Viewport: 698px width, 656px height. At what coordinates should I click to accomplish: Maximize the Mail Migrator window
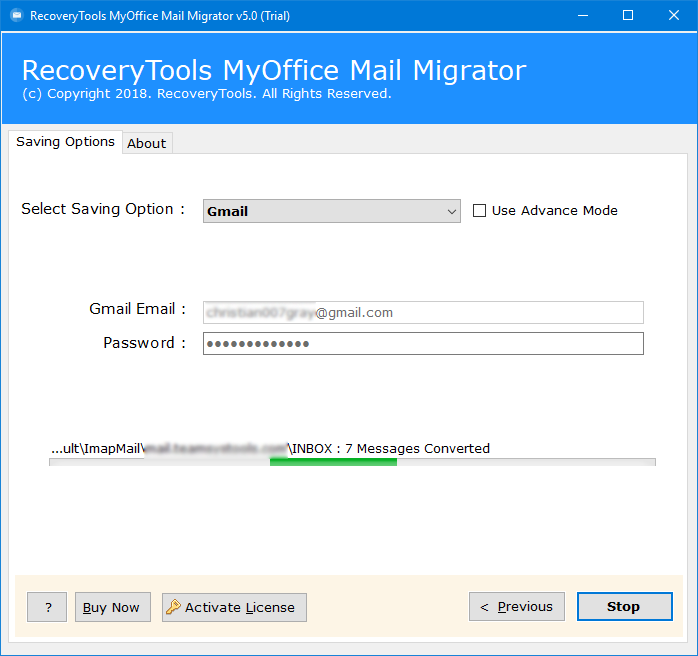[627, 15]
